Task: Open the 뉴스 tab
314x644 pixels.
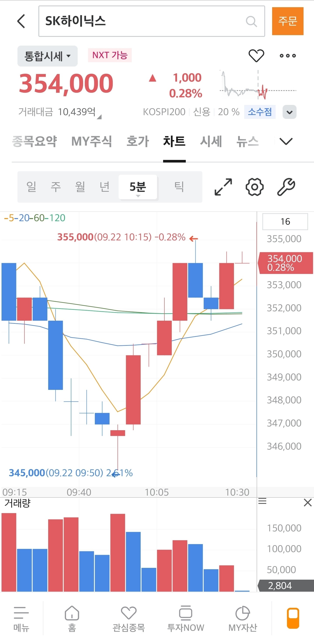Action: click(x=247, y=141)
